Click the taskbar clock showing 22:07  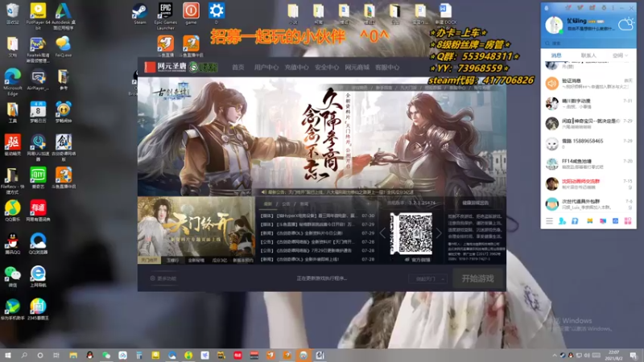pos(613,355)
